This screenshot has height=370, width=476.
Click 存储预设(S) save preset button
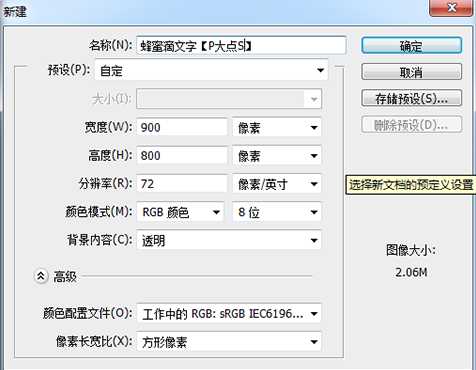tap(412, 98)
